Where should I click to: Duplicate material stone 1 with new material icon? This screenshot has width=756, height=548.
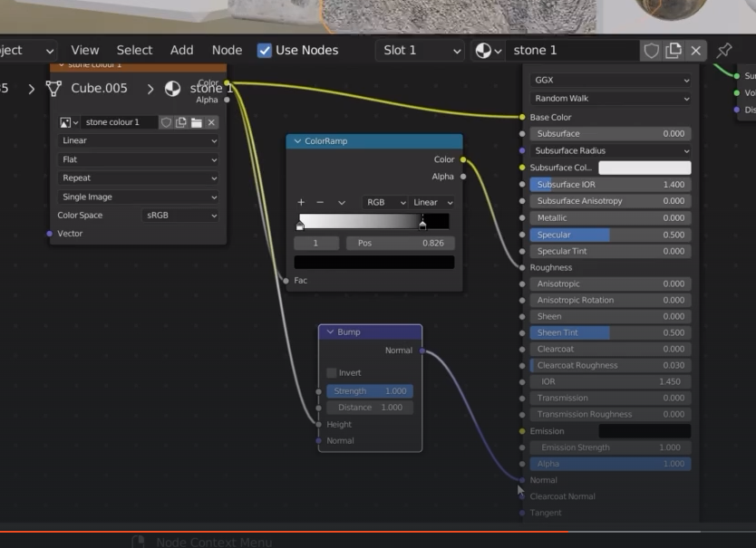tap(674, 50)
